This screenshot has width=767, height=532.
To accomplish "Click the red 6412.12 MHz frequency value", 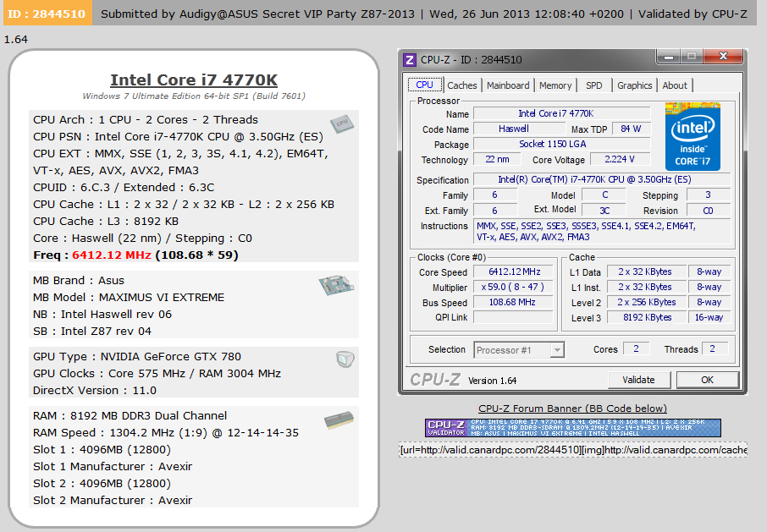I will click(x=112, y=255).
